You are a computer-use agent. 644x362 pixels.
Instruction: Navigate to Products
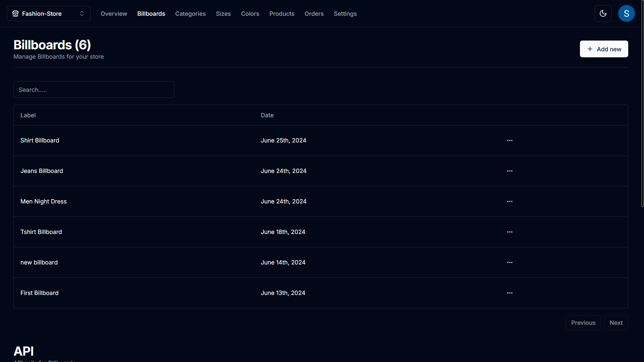(282, 14)
